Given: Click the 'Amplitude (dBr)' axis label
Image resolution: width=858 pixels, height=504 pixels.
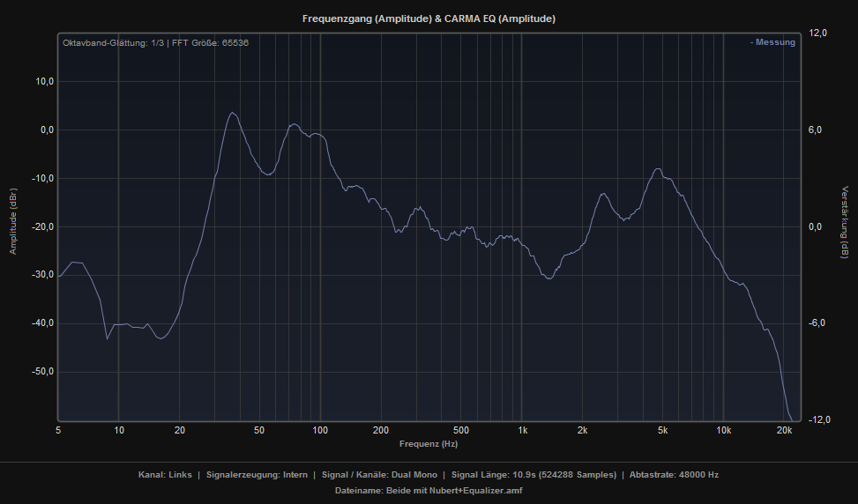Looking at the screenshot, I should (13, 221).
